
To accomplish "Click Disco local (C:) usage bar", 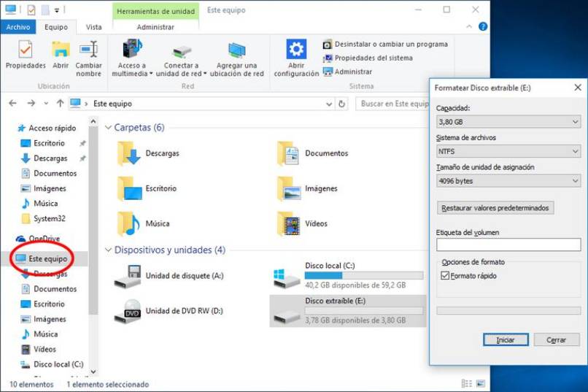I will pyautogui.click(x=364, y=275).
